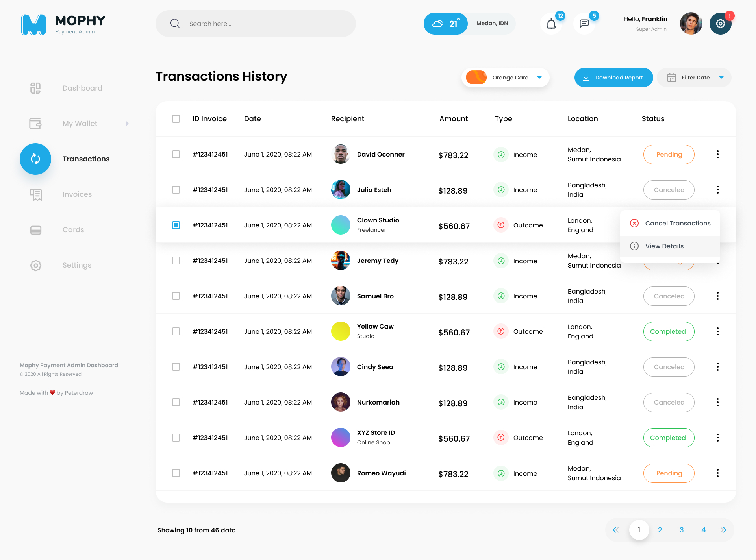Click the Invoices sidebar icon
The width and height of the screenshot is (756, 560).
(36, 194)
